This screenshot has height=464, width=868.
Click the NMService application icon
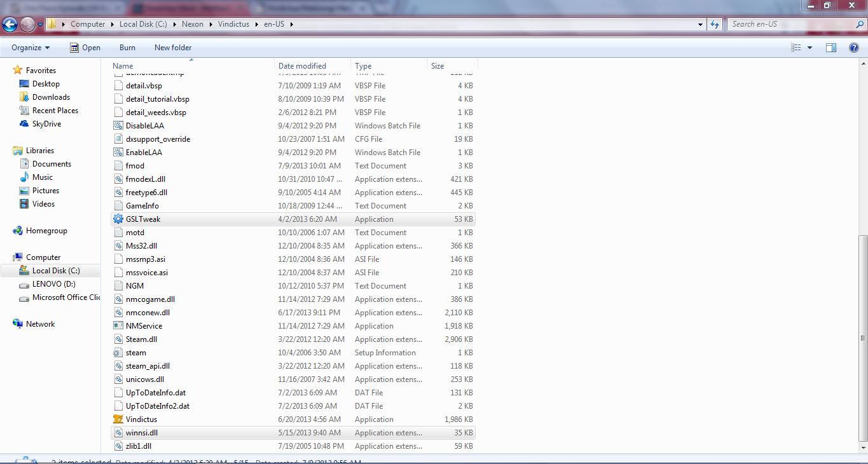pyautogui.click(x=118, y=326)
